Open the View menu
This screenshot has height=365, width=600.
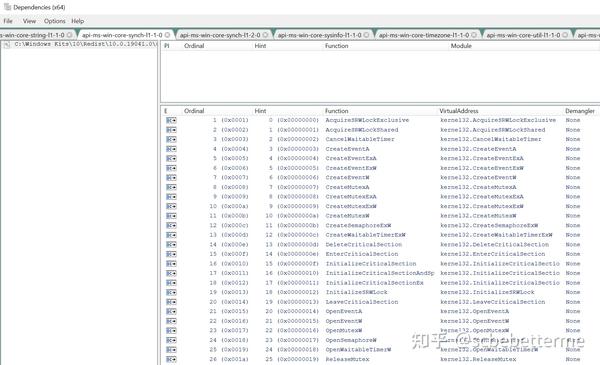point(29,21)
